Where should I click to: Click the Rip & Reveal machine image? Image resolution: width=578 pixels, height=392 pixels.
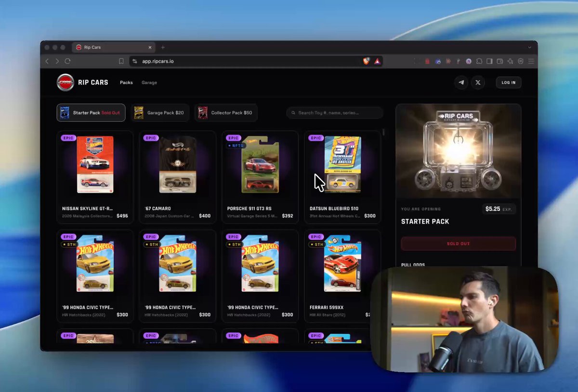coord(458,151)
